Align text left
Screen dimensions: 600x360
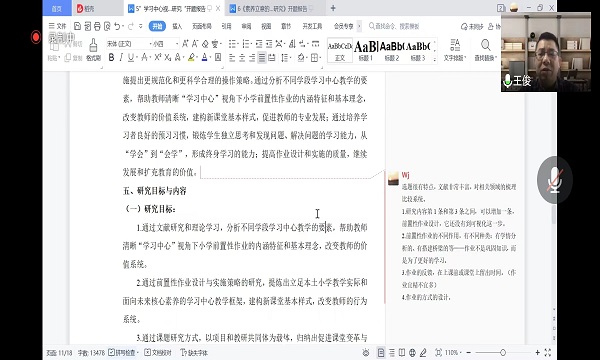tap(232, 58)
